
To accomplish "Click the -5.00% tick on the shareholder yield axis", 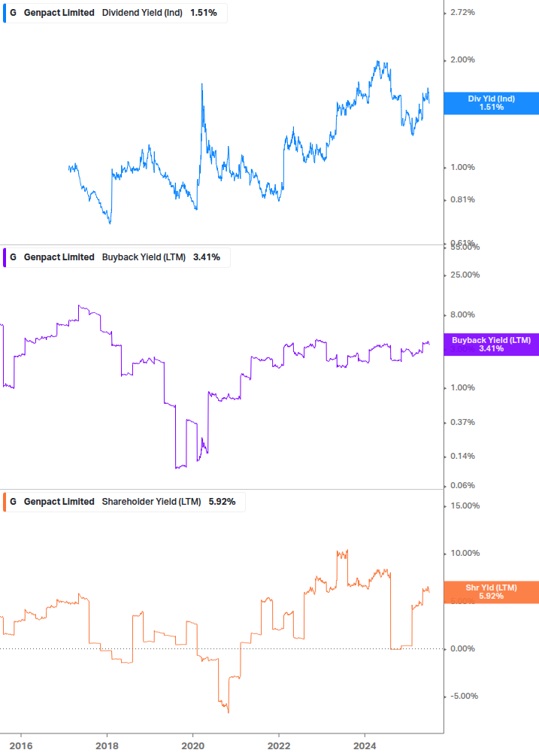I will (x=464, y=696).
